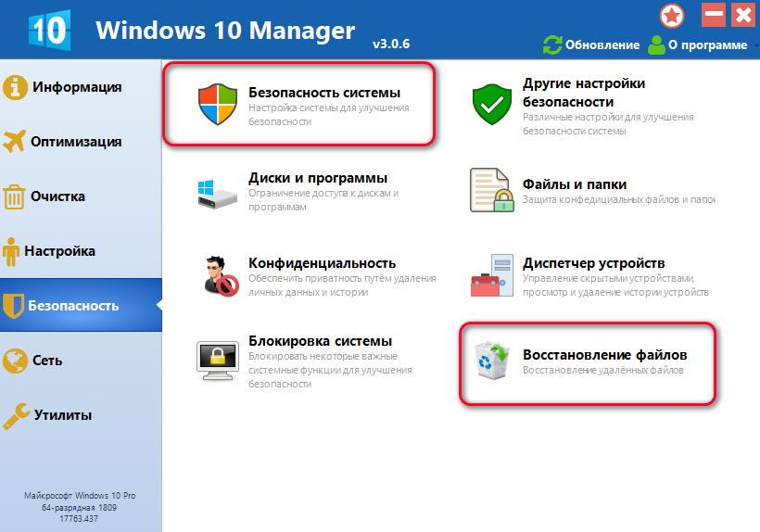This screenshot has width=760, height=532.
Task: Switch to the Оптимизация section
Action: pos(75,142)
